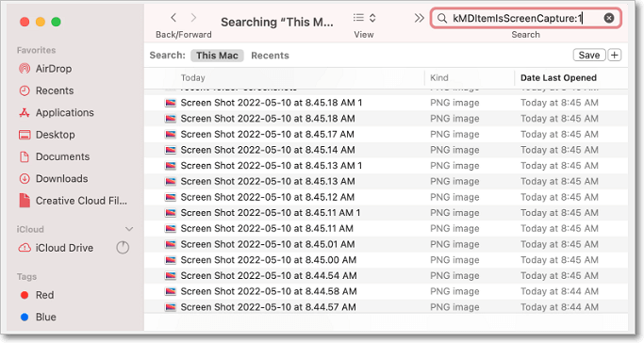644x343 pixels.
Task: Open Applications in the sidebar
Action: point(57,112)
